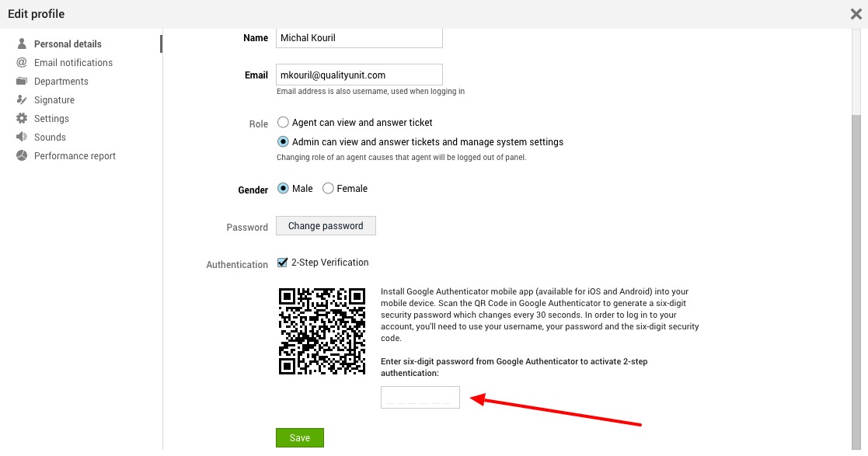
Task: Click the Sounds speaker icon
Action: 21,137
